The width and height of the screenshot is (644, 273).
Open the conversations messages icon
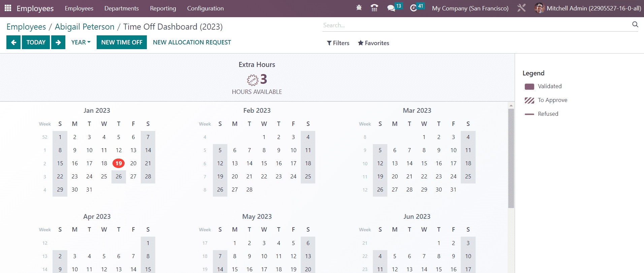tap(391, 8)
